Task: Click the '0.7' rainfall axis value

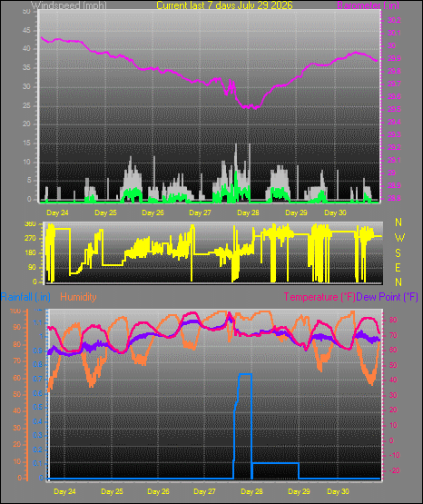Action: [x=38, y=379]
